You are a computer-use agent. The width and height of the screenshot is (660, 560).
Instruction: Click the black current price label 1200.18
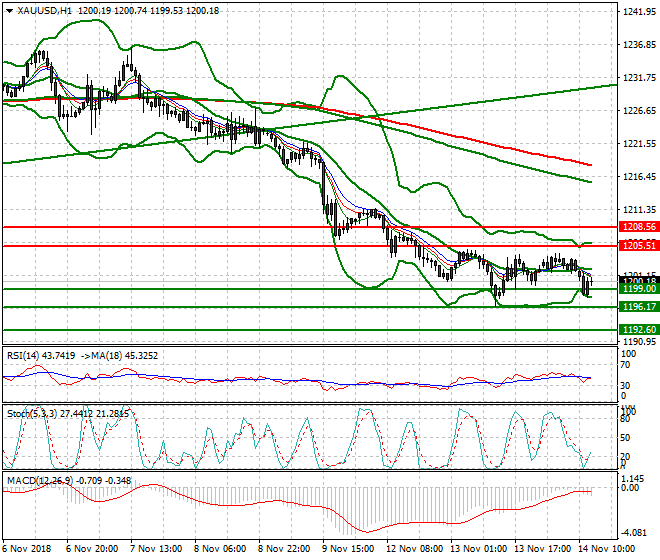click(x=639, y=280)
